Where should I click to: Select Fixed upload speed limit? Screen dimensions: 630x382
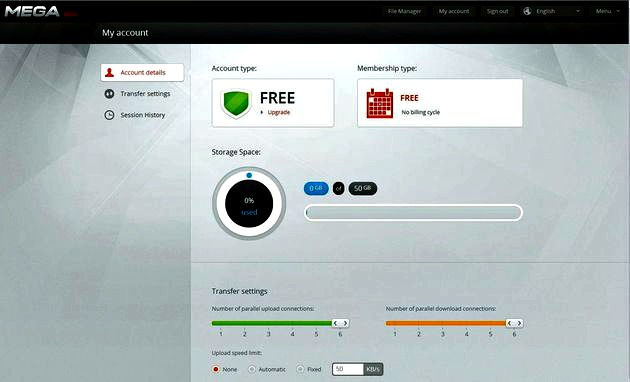click(300, 369)
